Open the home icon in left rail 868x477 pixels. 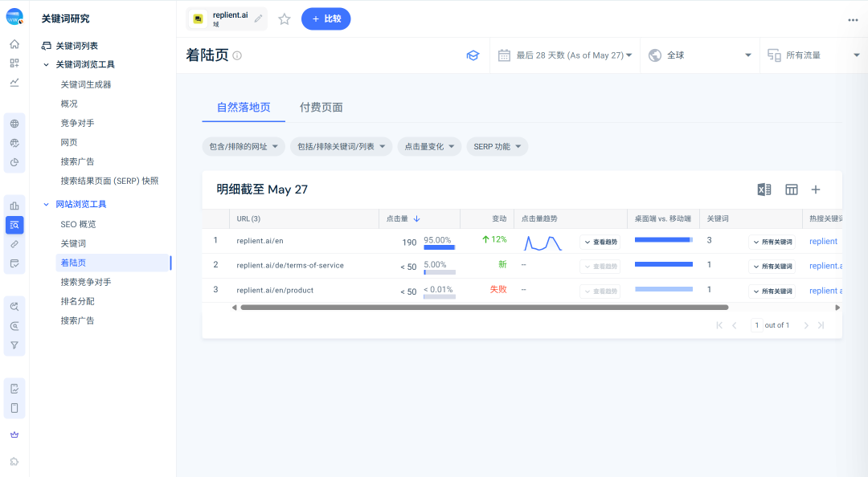coord(14,43)
